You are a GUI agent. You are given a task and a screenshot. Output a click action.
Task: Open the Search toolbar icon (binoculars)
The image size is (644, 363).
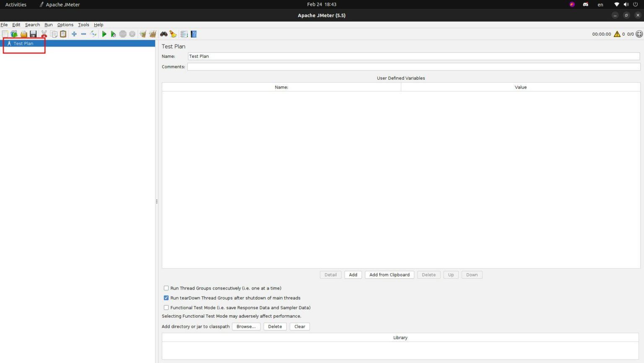tap(164, 34)
